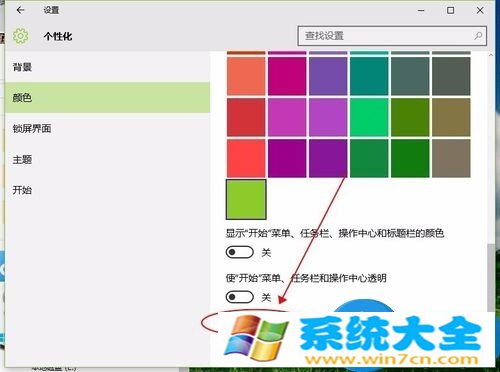Toggle the Start menu transparency switch
500x372 pixels.
(x=240, y=297)
